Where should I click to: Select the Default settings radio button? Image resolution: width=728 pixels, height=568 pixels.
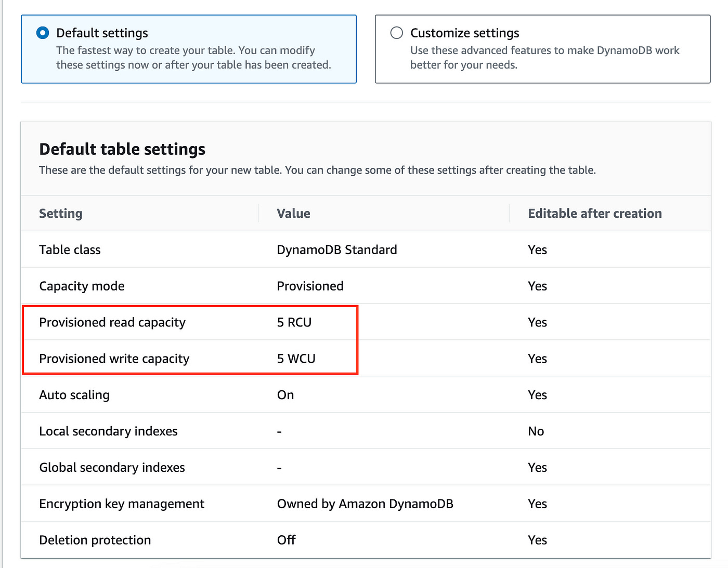[x=43, y=33]
